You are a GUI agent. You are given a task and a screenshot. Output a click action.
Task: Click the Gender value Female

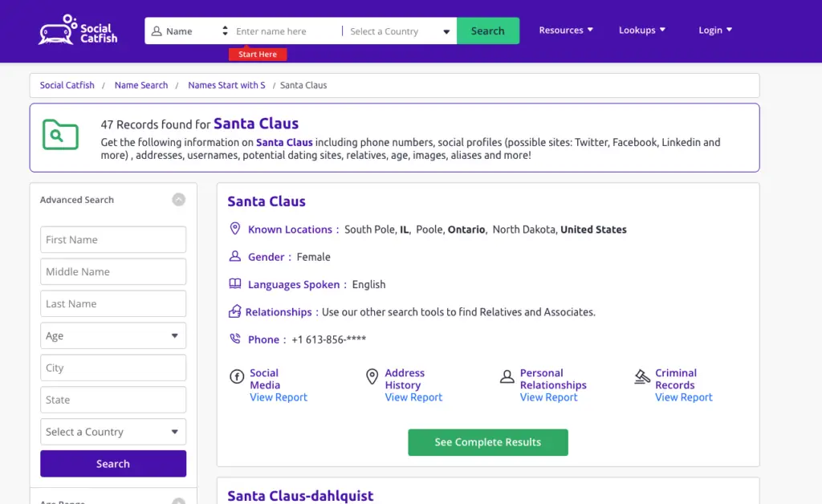point(314,257)
